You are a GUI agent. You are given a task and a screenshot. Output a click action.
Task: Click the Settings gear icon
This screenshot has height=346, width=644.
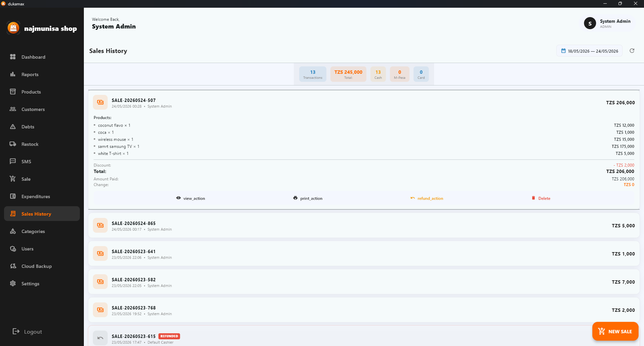(x=13, y=283)
